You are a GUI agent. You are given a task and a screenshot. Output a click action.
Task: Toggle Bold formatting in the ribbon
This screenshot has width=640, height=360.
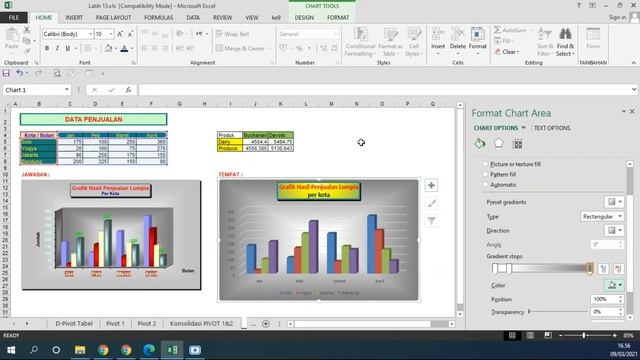(x=47, y=48)
